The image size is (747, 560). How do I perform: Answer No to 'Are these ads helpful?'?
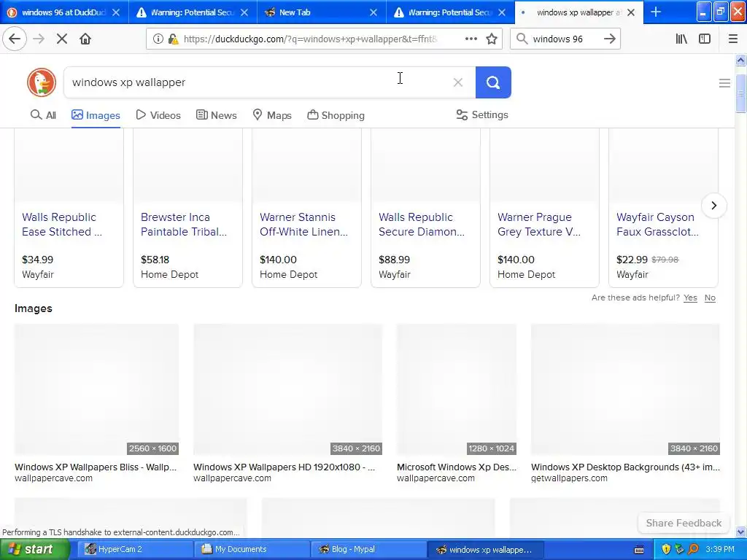(710, 297)
